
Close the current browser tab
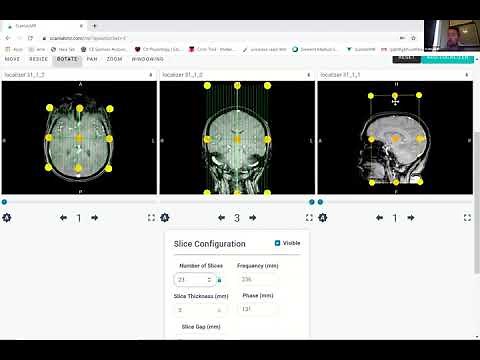[81, 26]
